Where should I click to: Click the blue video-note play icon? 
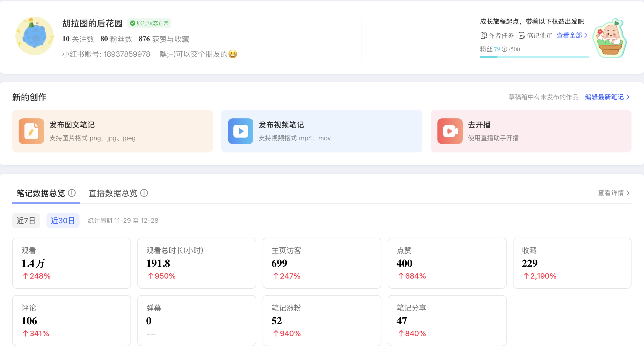point(241,131)
